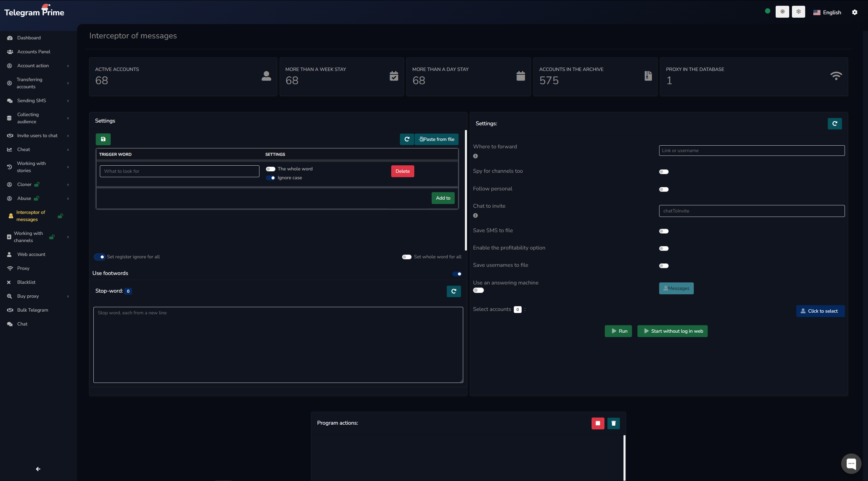This screenshot has height=481, width=868.
Task: Open settings gear in header
Action: [855, 12]
